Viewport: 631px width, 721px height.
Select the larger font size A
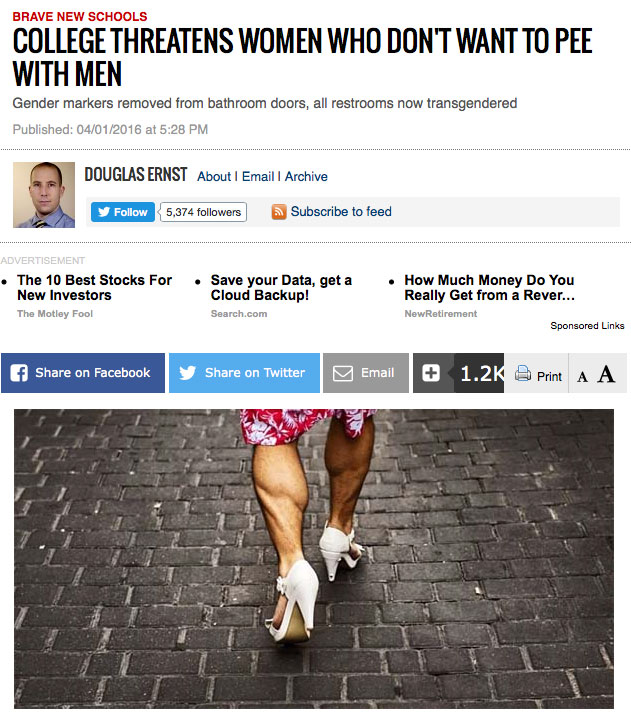click(606, 374)
